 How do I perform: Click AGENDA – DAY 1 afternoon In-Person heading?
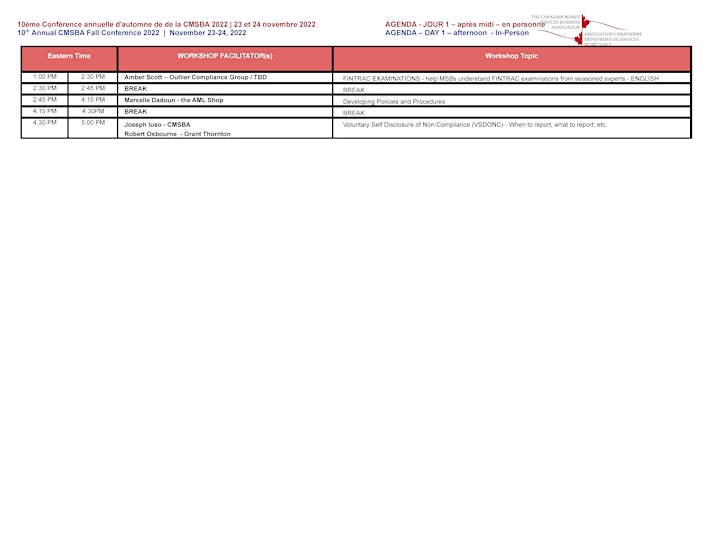[457, 33]
